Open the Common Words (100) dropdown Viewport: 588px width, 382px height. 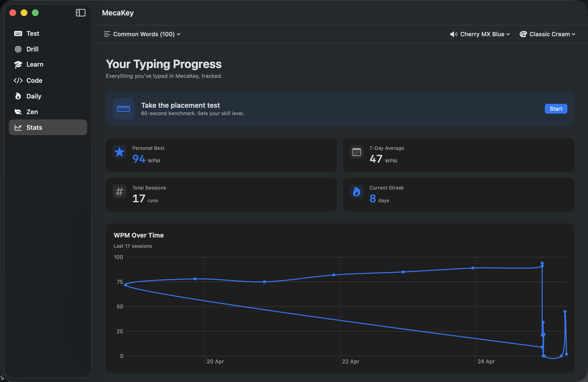tap(142, 34)
